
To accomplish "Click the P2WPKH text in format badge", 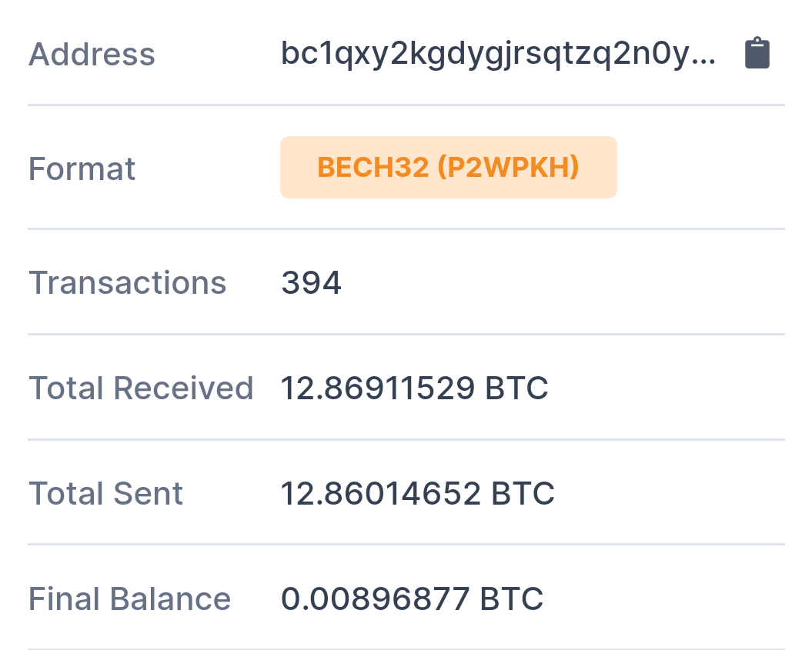I will pyautogui.click(x=509, y=167).
